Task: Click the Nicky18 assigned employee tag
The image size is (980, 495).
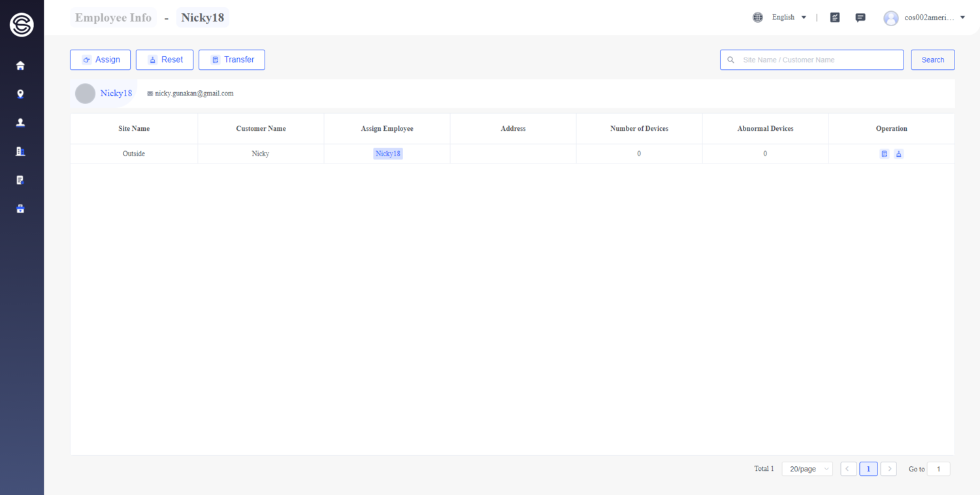Action: coord(388,154)
